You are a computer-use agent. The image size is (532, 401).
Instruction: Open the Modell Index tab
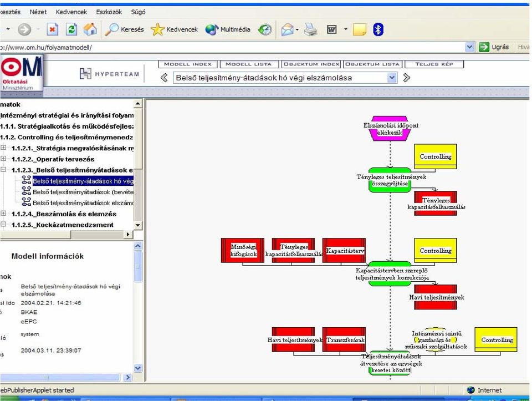(x=188, y=64)
